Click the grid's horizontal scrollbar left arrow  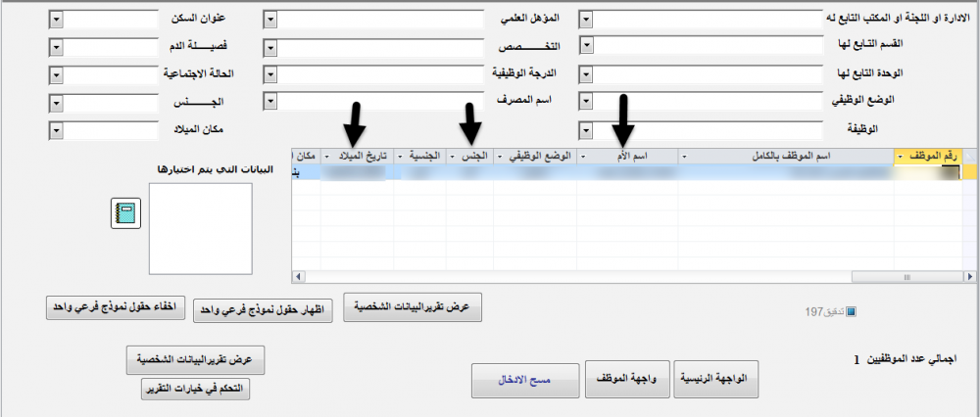point(298,276)
